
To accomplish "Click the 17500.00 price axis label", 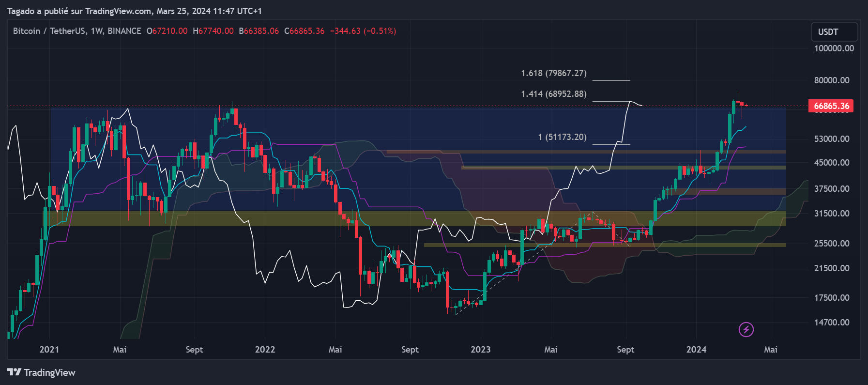I will click(832, 298).
